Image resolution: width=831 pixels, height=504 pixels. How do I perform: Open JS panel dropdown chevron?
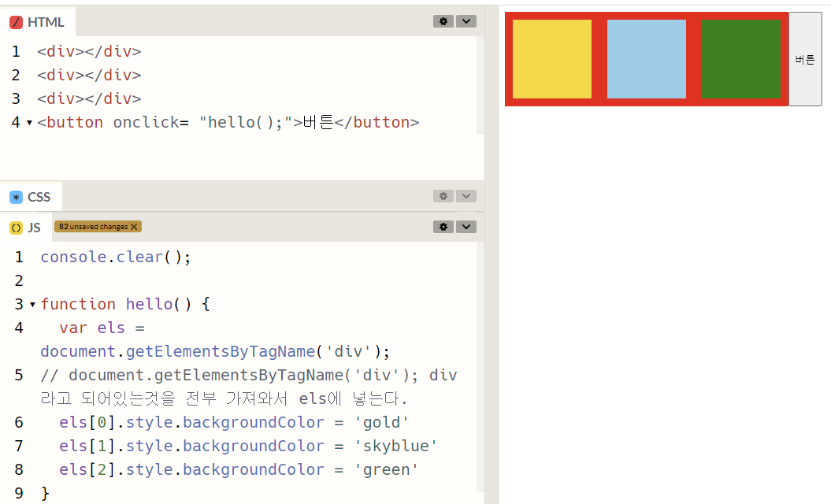[466, 227]
